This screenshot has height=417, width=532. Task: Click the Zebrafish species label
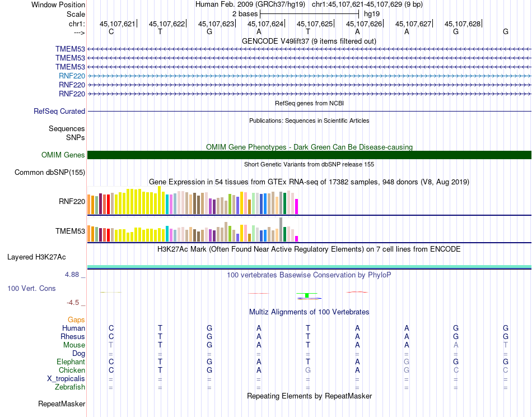coord(69,387)
